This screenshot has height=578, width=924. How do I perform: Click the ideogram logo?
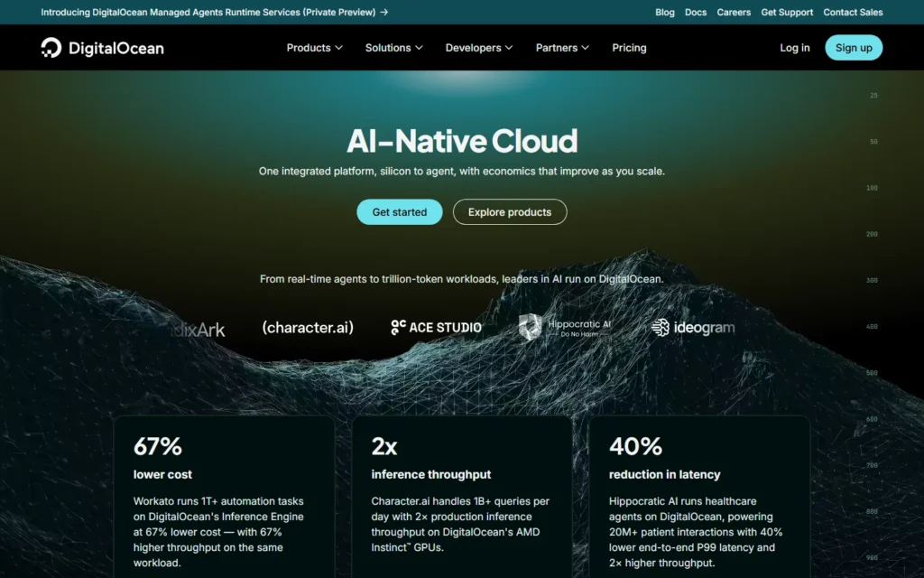click(693, 327)
